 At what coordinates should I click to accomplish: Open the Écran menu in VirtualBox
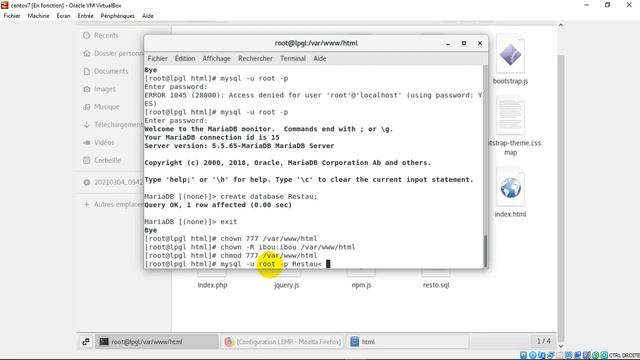63,16
